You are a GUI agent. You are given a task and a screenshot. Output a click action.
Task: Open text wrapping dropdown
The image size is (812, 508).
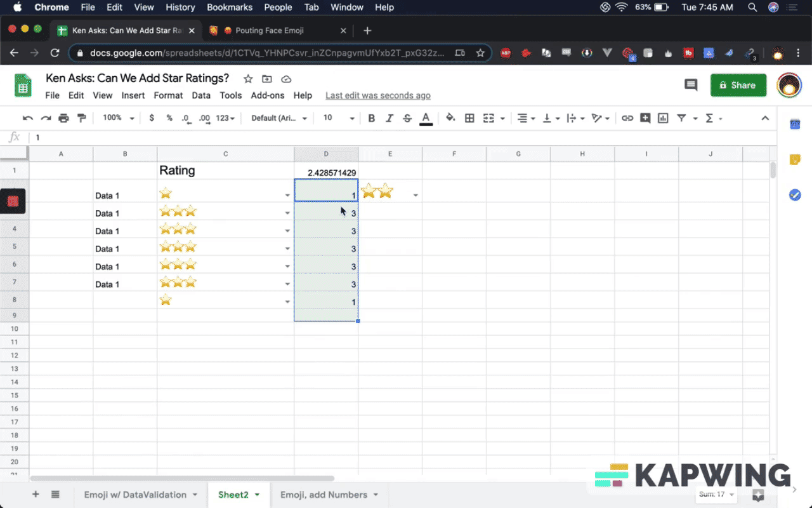[x=575, y=118]
